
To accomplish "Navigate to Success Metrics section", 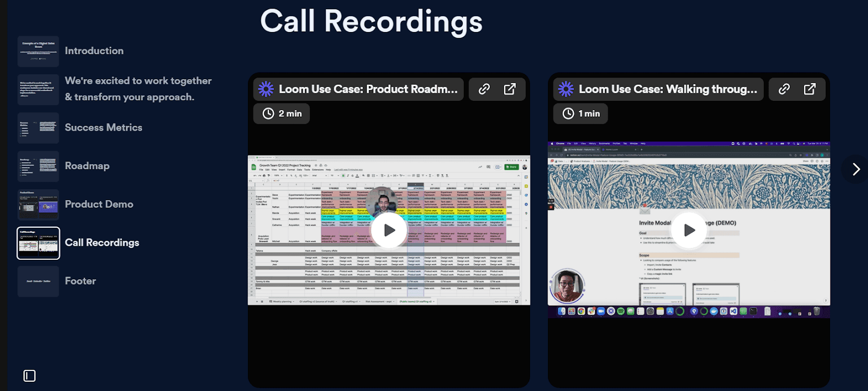I will (x=103, y=127).
